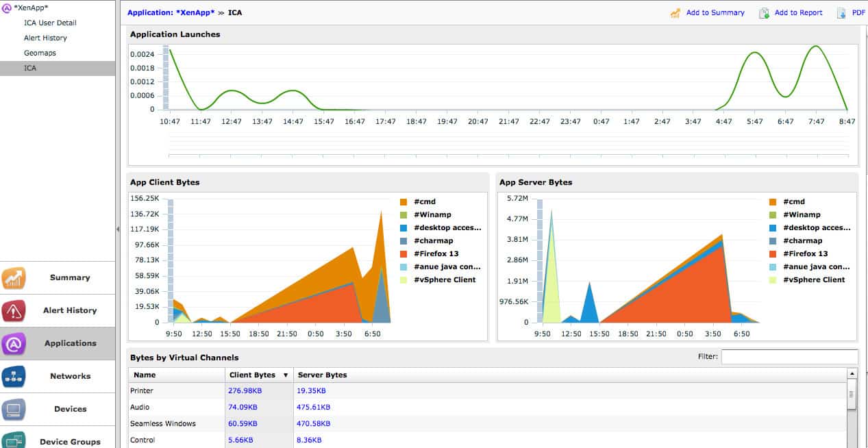The height and width of the screenshot is (448, 868).
Task: Click #anue java swatch in App Server Bytes legend
Action: [x=773, y=266]
